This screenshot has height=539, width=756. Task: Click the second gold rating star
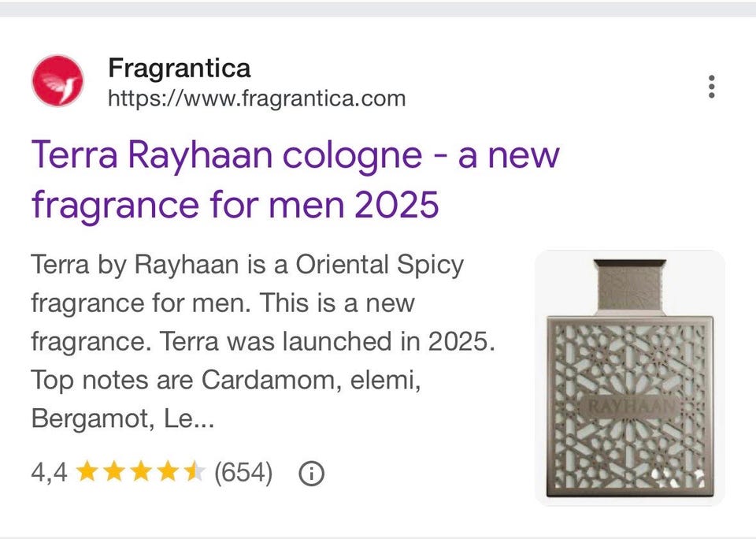114,471
